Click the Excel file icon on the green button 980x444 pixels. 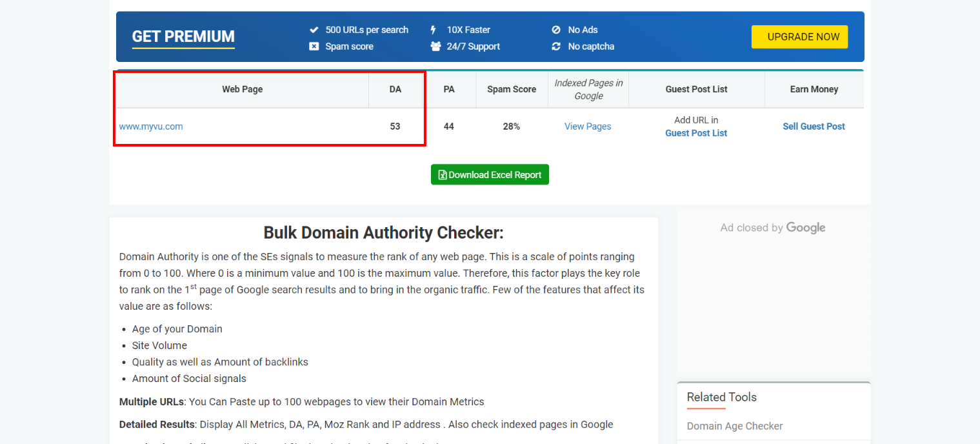443,175
